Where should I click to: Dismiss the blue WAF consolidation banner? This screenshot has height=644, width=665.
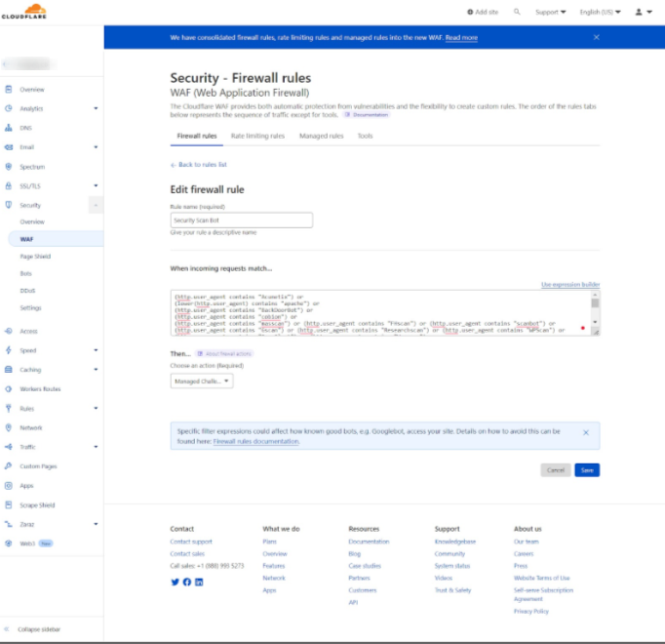(597, 37)
